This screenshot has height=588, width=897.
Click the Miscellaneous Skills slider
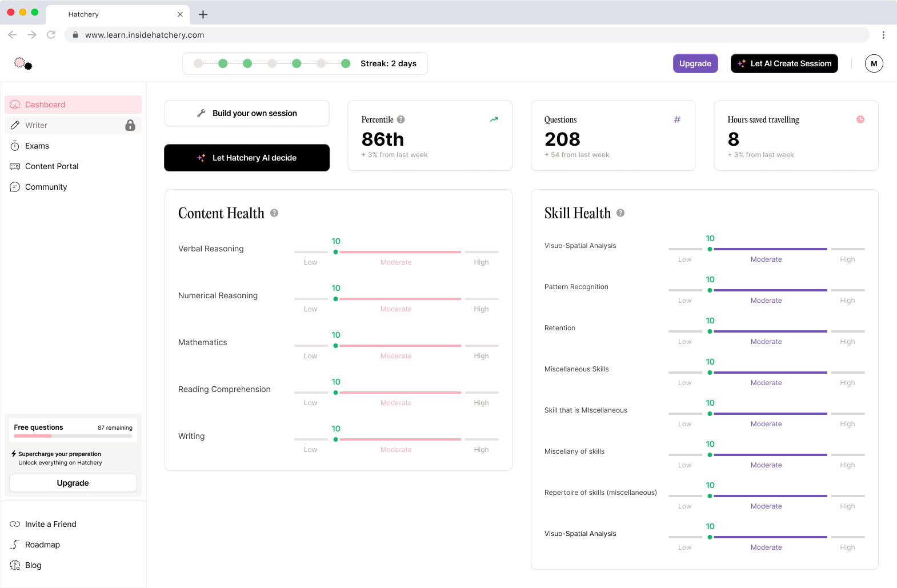tap(767, 373)
